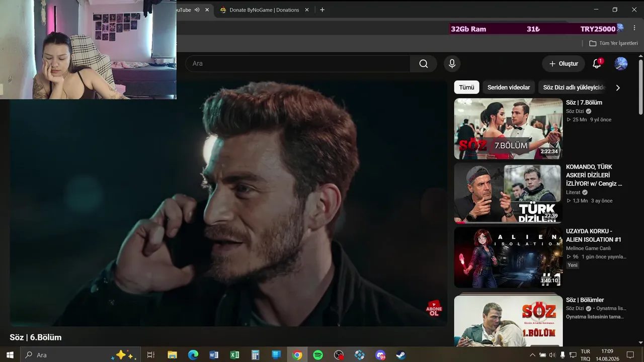Open File Explorer from the taskbar
The image size is (644, 362).
pyautogui.click(x=172, y=355)
